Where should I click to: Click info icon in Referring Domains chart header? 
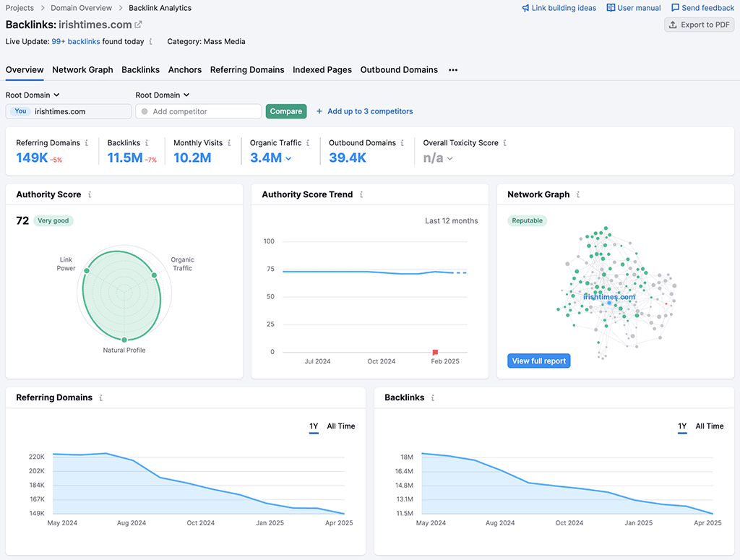point(101,397)
